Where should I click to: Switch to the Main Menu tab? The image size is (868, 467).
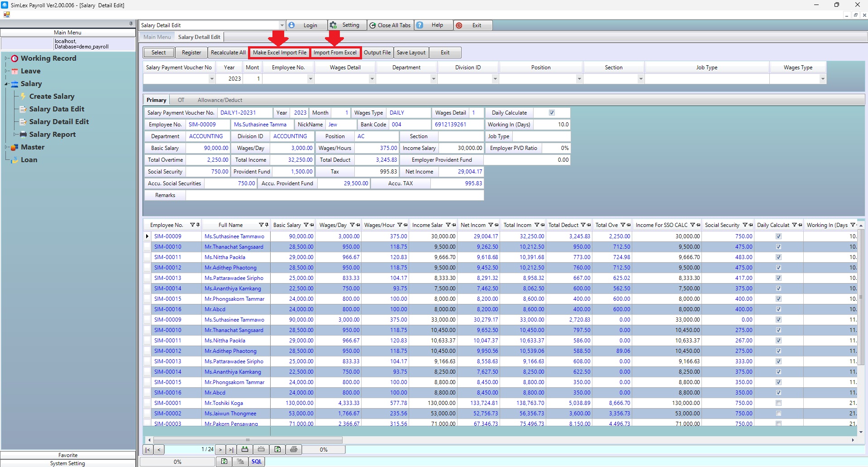click(157, 37)
